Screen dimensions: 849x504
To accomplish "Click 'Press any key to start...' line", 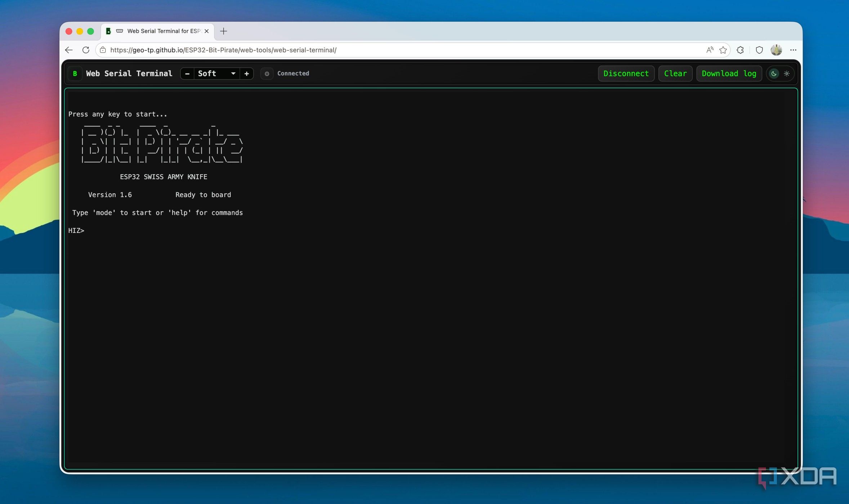I will 118,114.
